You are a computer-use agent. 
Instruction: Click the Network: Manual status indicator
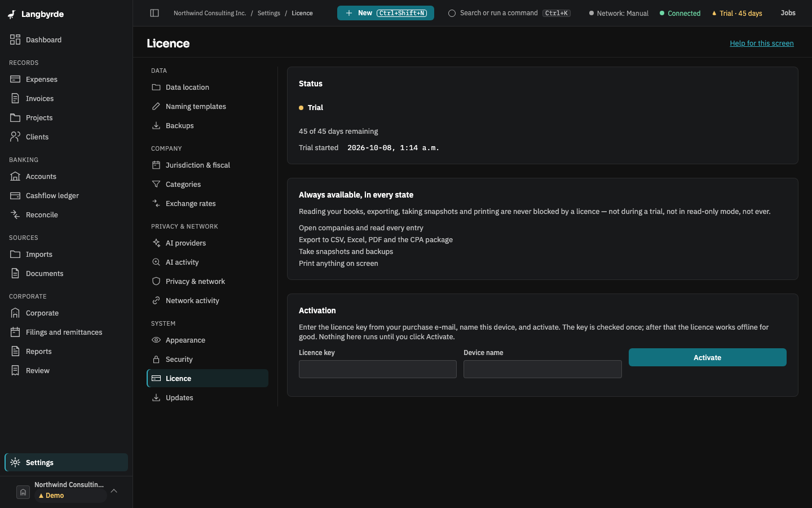point(619,13)
